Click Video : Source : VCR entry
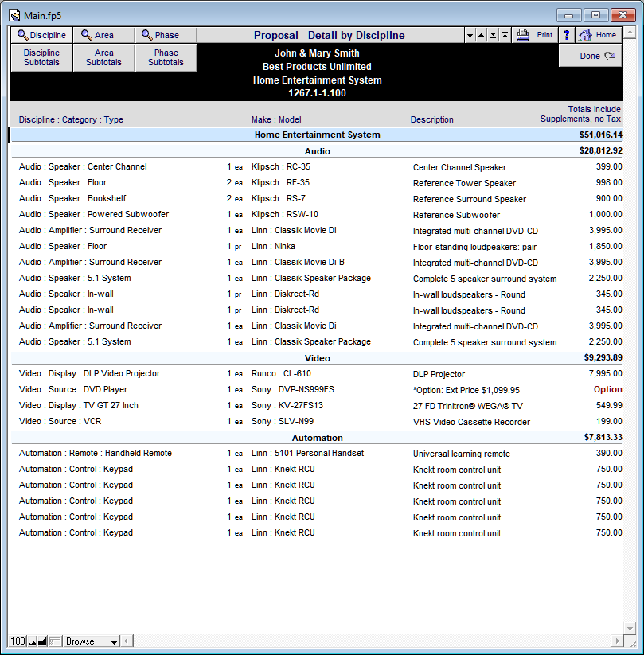The height and width of the screenshot is (655, 644). pos(60,421)
